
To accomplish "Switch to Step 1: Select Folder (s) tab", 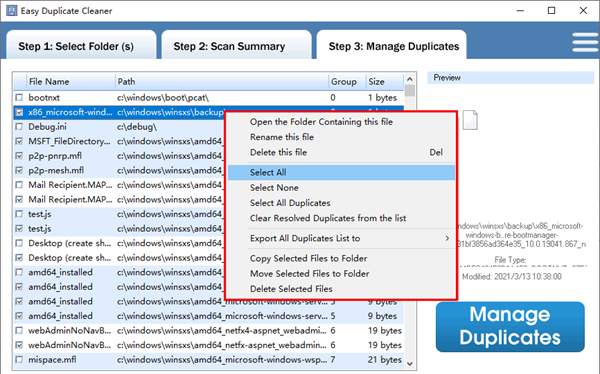I will click(81, 46).
